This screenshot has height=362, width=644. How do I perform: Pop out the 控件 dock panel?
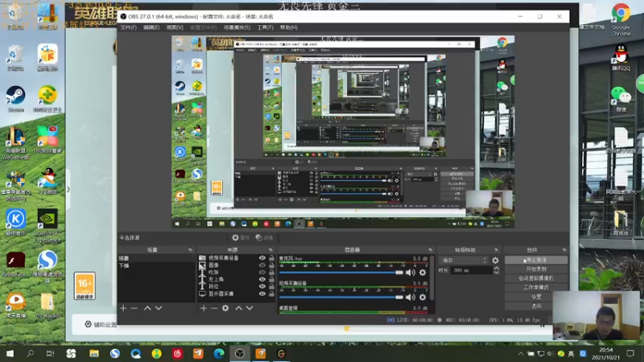564,250
